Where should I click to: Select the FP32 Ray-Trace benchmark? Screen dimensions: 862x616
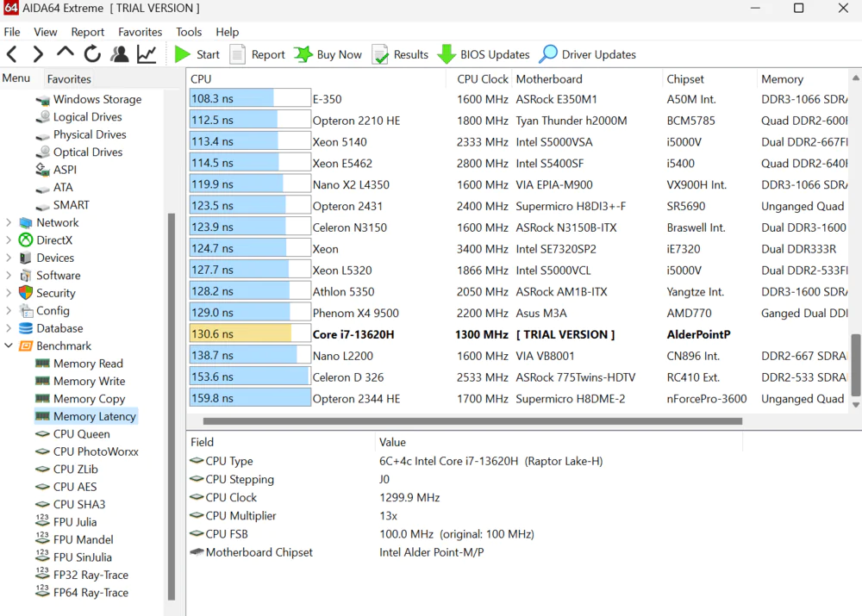click(82, 575)
